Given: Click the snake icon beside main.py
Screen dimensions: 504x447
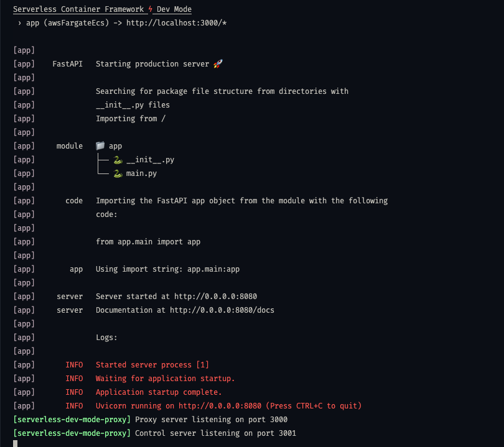Looking at the screenshot, I should [x=118, y=173].
